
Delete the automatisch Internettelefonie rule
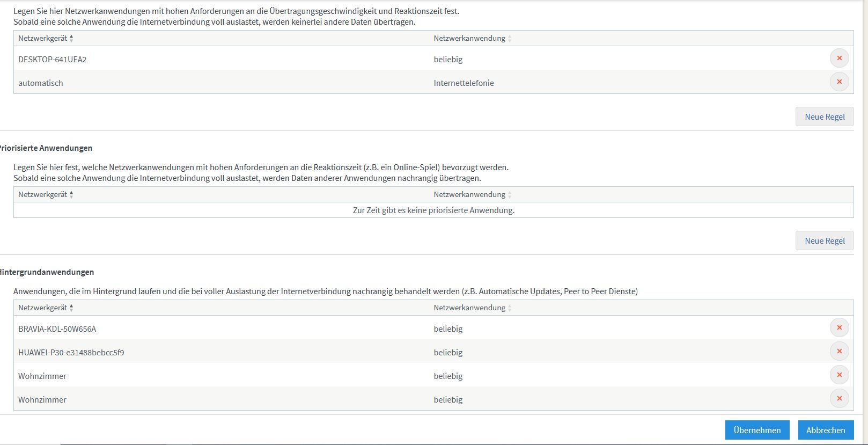coord(839,82)
